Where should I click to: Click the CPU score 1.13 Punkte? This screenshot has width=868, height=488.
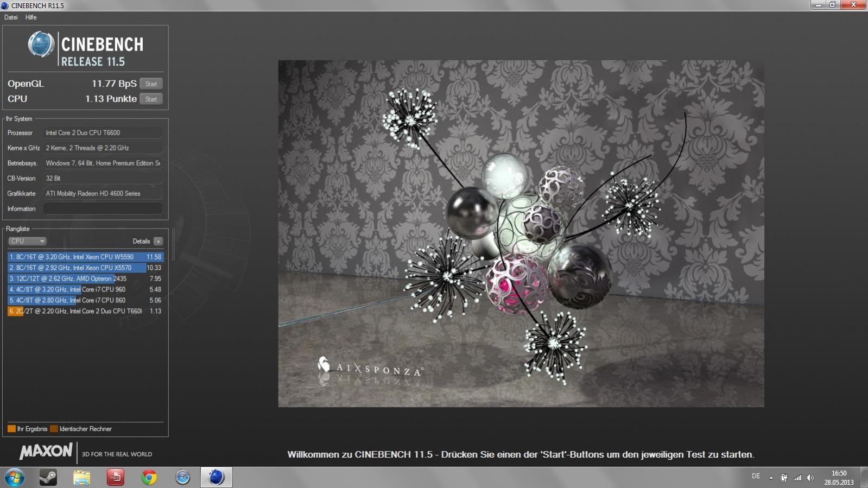click(111, 99)
